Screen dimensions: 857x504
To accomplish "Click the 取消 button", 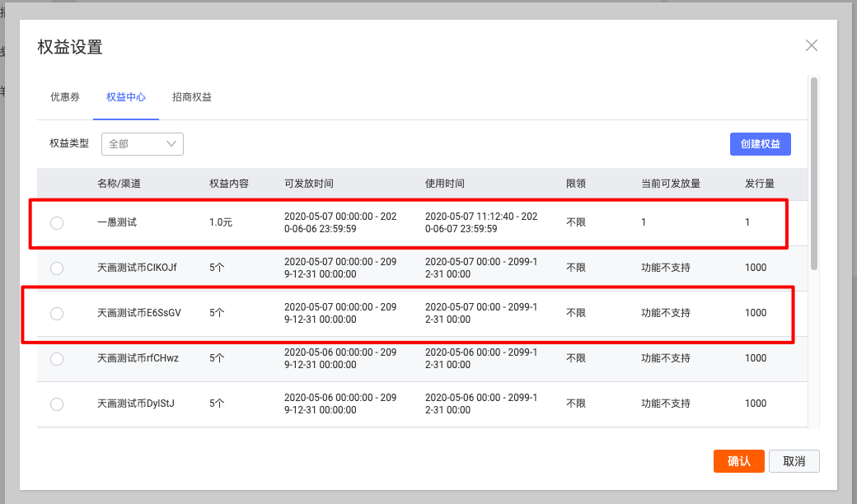I will [x=794, y=461].
